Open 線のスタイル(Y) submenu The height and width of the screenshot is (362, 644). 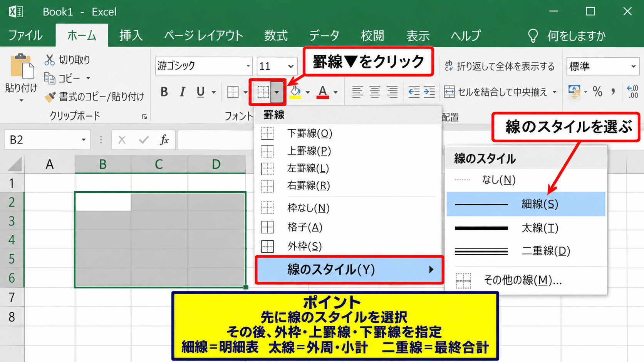coord(349,270)
